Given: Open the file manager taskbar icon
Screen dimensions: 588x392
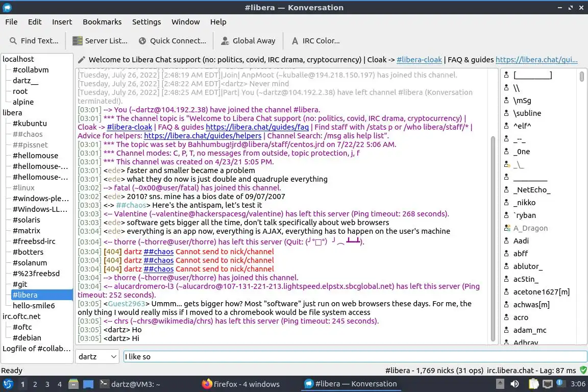Looking at the screenshot, I should pyautogui.click(x=73, y=384).
